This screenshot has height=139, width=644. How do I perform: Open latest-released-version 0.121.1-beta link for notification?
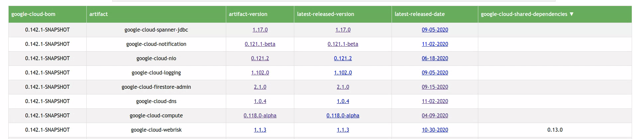coord(343,44)
